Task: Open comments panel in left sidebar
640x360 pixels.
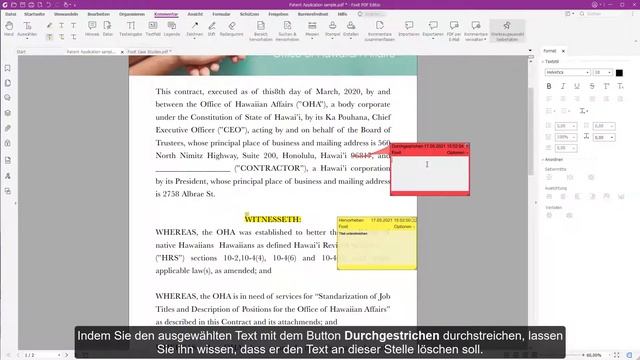Action: coord(8,98)
